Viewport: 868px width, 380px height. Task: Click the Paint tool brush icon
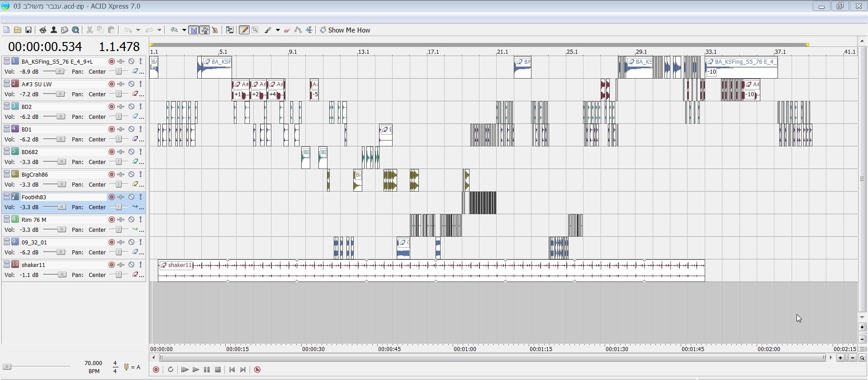click(x=268, y=30)
